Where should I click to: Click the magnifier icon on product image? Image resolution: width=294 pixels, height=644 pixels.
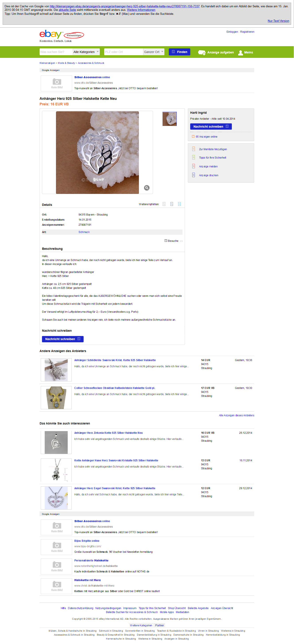point(147,188)
